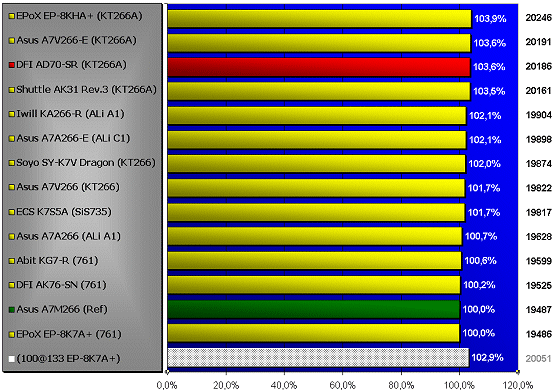Select the Asus A7M266 (Ref) label
The height and width of the screenshot is (392, 555).
tap(62, 309)
